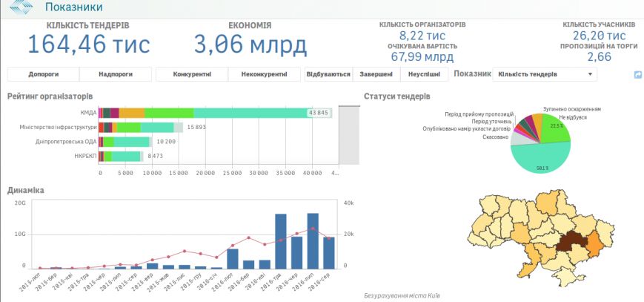Click the Кількість учасників value 26,20 тис
Viewport: 644px width, 302px height.
(600, 36)
